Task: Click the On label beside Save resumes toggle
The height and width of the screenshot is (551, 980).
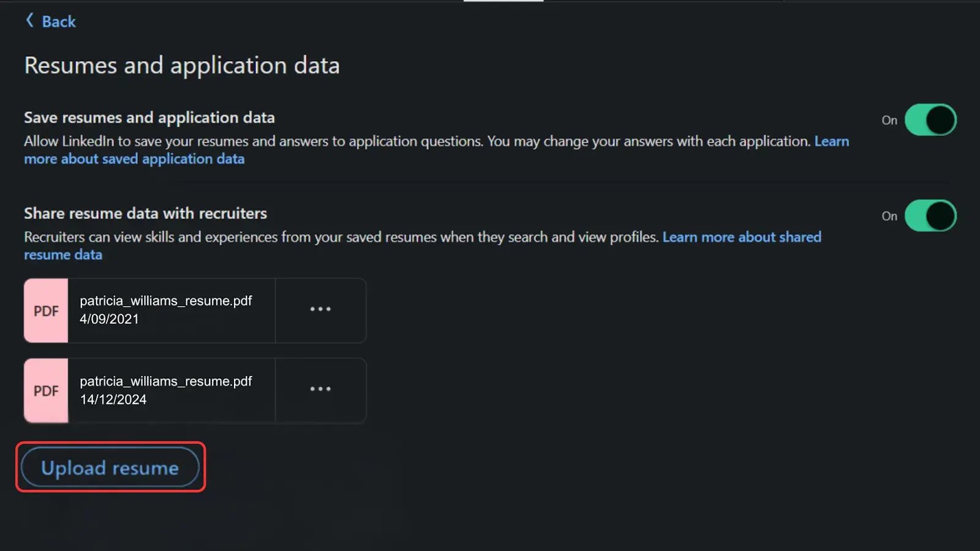Action: coord(889,121)
